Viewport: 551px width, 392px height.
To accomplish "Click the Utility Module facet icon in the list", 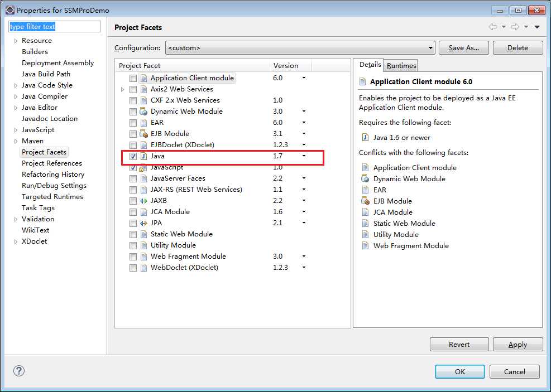I will coord(143,245).
